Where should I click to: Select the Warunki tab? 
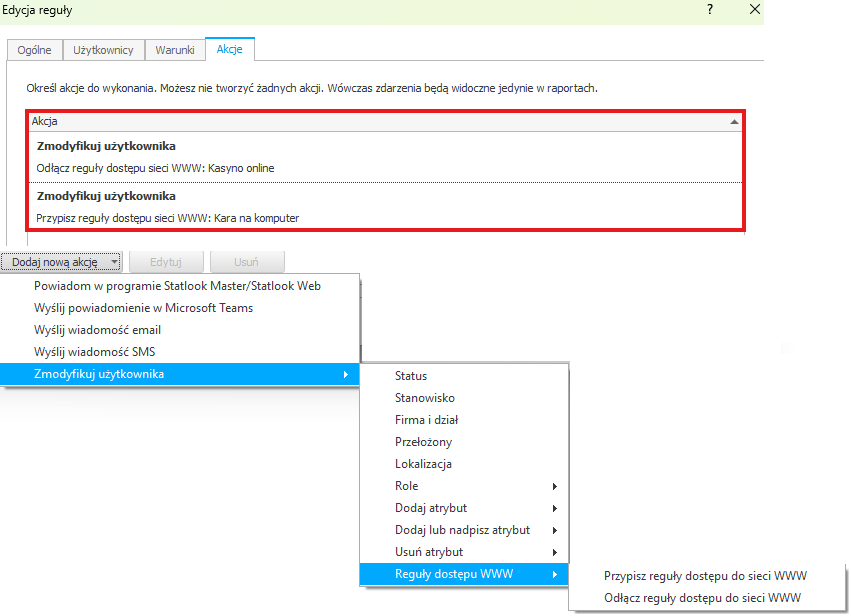coord(175,50)
